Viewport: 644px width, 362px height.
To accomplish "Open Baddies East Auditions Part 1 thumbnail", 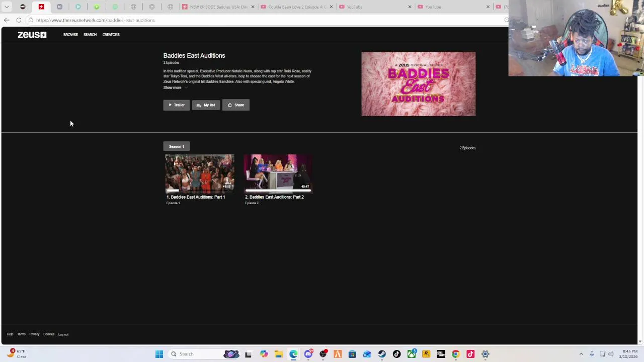I will (200, 173).
